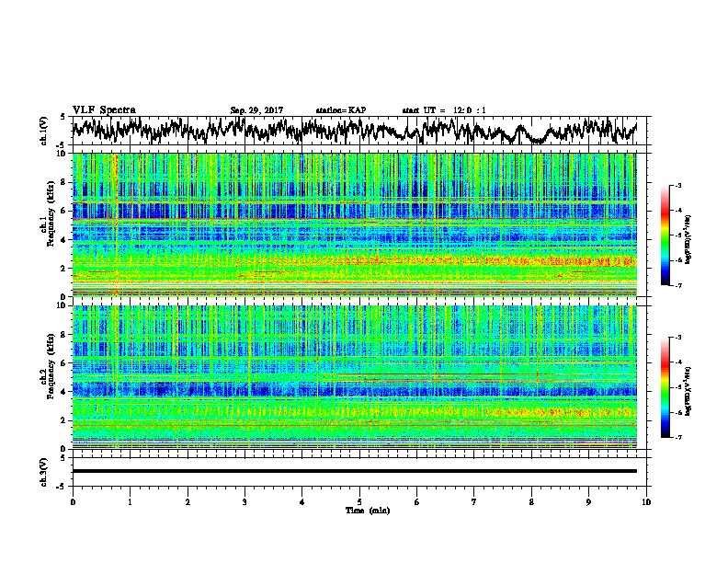Click the "-3" label on ch.2 color bar
This screenshot has width=728, height=563.
(677, 338)
